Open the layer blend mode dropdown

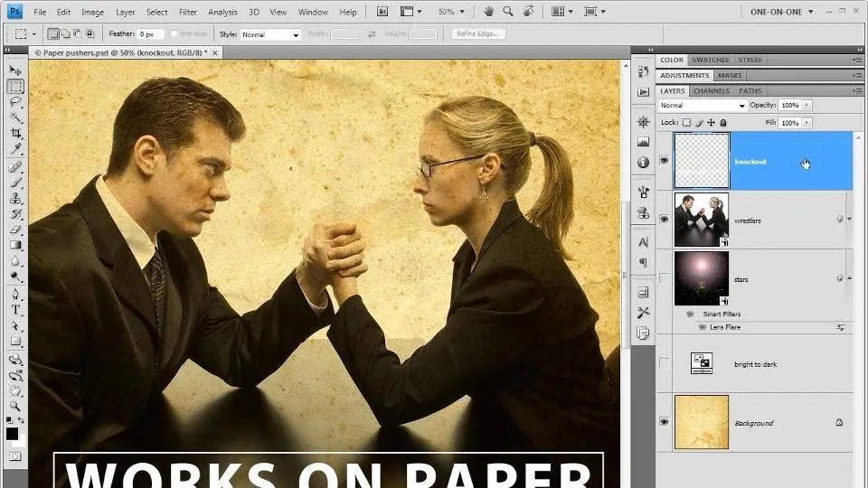(x=703, y=106)
